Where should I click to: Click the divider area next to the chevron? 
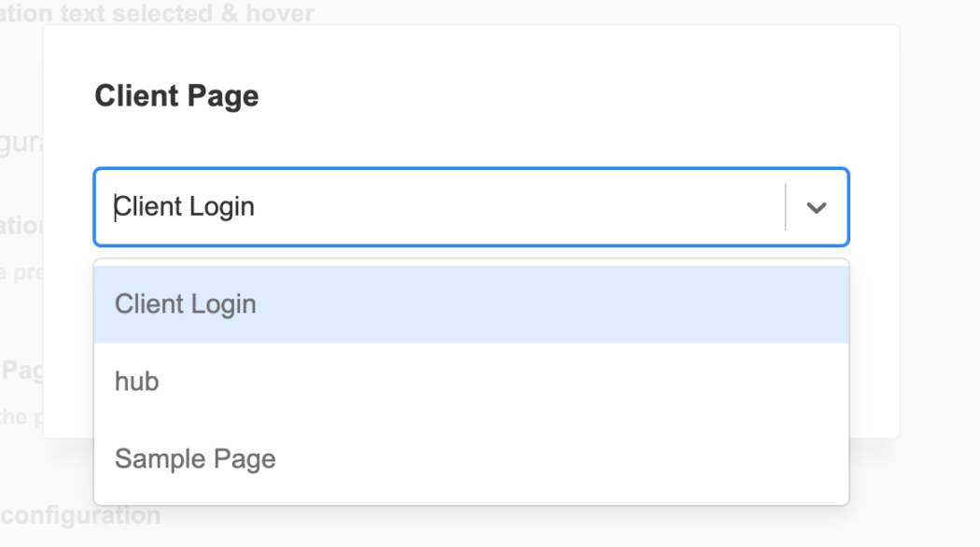pyautogui.click(x=785, y=206)
